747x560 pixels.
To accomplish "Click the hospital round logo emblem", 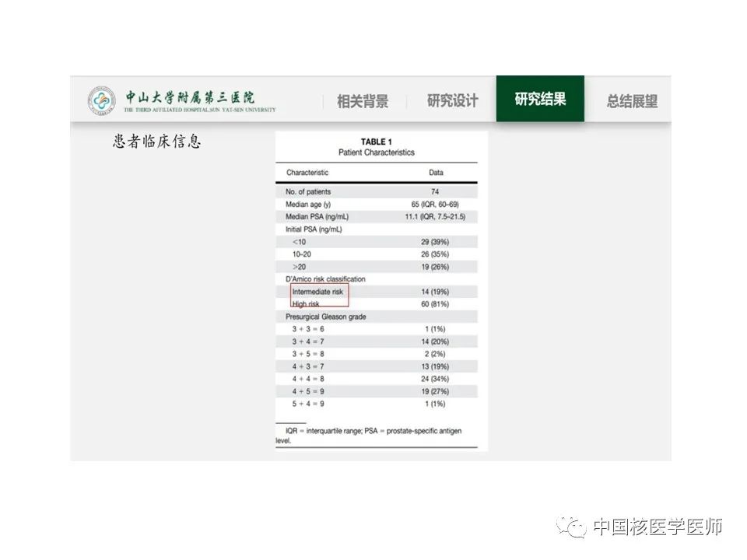I will coord(101,100).
